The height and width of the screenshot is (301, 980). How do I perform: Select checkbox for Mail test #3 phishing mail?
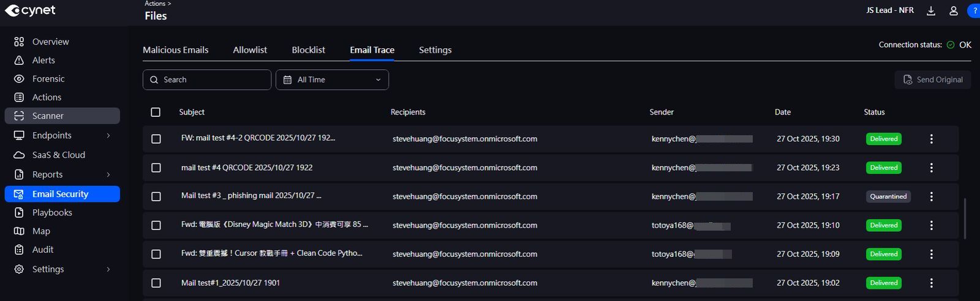pyautogui.click(x=156, y=196)
